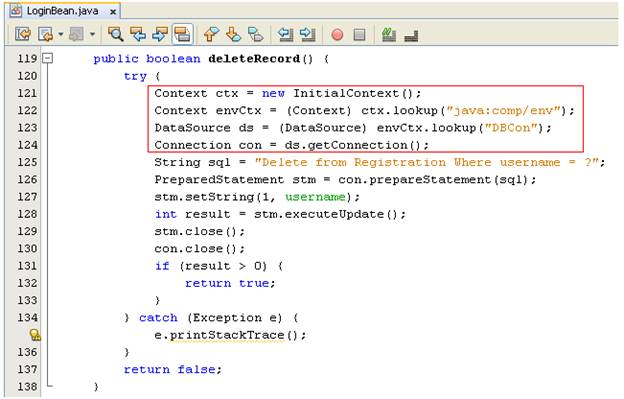Place cursor on deleteRecord method name

(254, 58)
